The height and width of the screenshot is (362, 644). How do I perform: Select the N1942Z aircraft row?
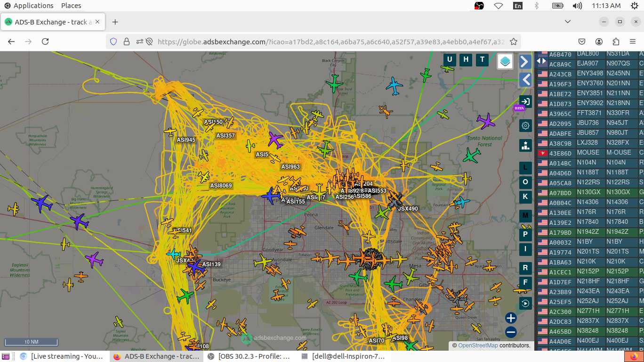[590, 232]
